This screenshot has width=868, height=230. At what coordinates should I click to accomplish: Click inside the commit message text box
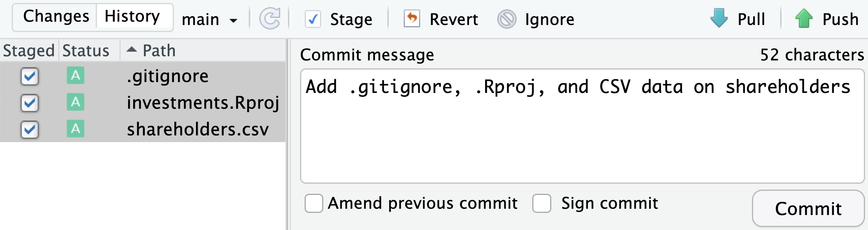coord(582,126)
